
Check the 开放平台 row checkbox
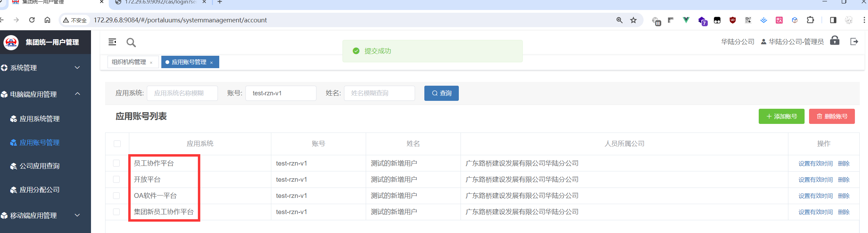pyautogui.click(x=117, y=179)
